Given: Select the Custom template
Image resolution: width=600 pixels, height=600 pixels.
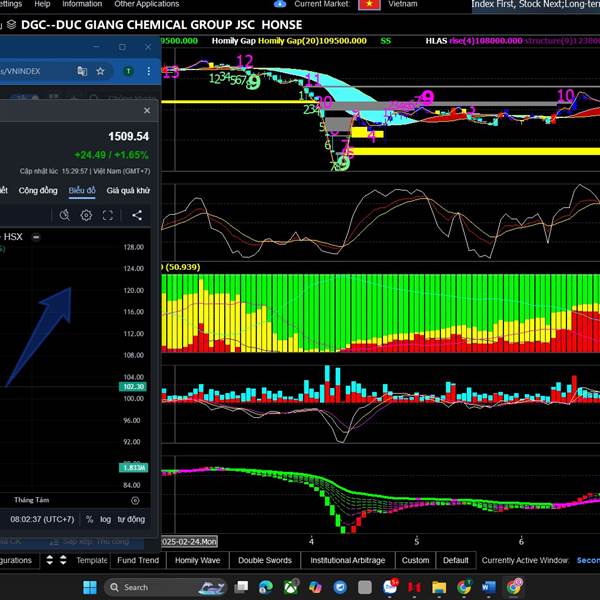Looking at the screenshot, I should (416, 560).
